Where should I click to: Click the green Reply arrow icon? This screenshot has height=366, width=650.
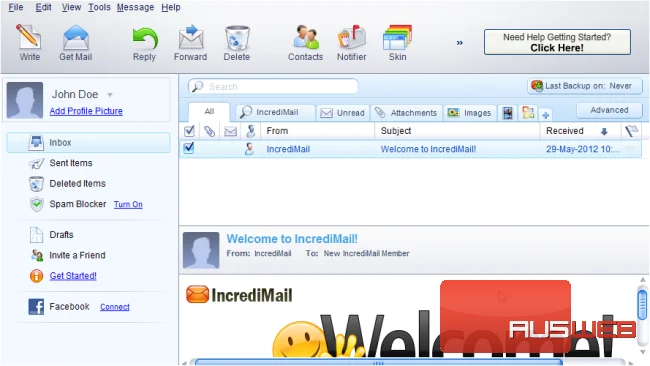[145, 39]
